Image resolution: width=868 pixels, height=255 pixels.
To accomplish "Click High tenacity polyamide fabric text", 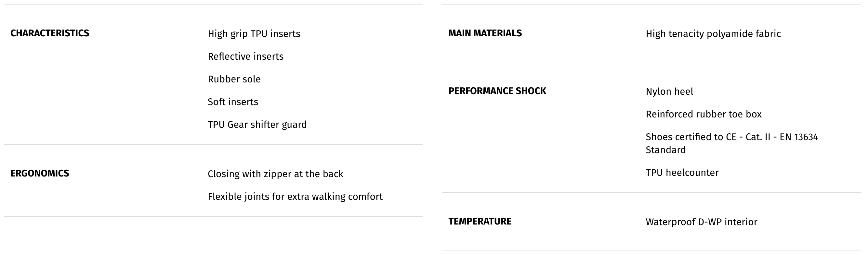I will click(713, 34).
